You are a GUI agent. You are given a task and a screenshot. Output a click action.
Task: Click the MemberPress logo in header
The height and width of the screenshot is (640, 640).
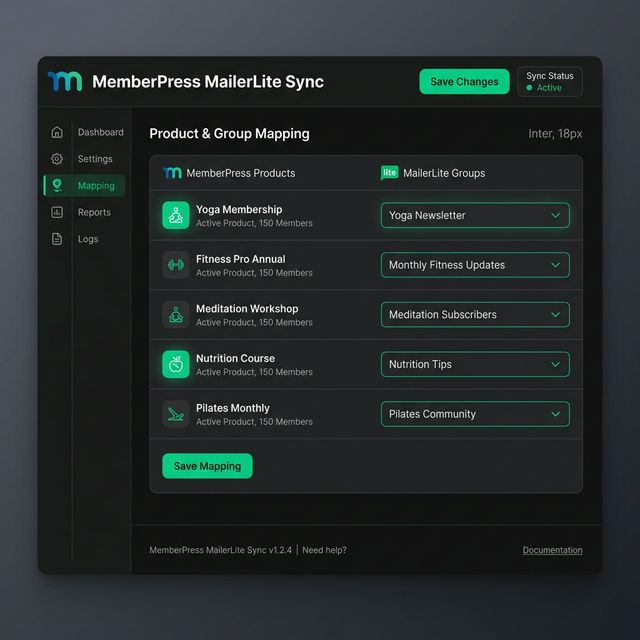[64, 81]
